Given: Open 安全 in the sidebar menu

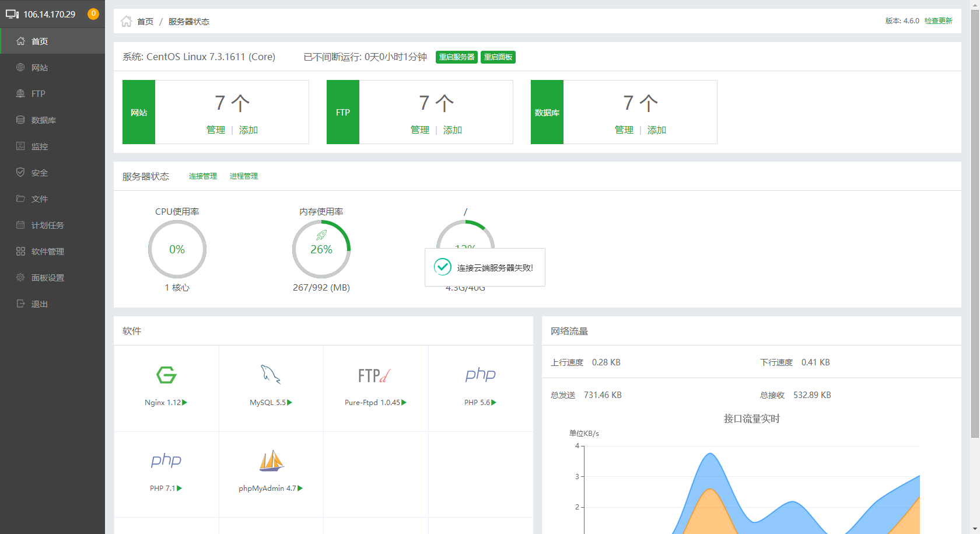Looking at the screenshot, I should pos(52,172).
